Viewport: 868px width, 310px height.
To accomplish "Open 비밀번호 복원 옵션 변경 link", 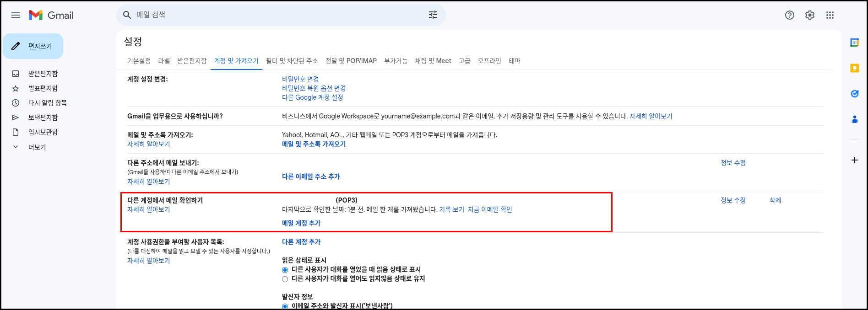I will 314,88.
